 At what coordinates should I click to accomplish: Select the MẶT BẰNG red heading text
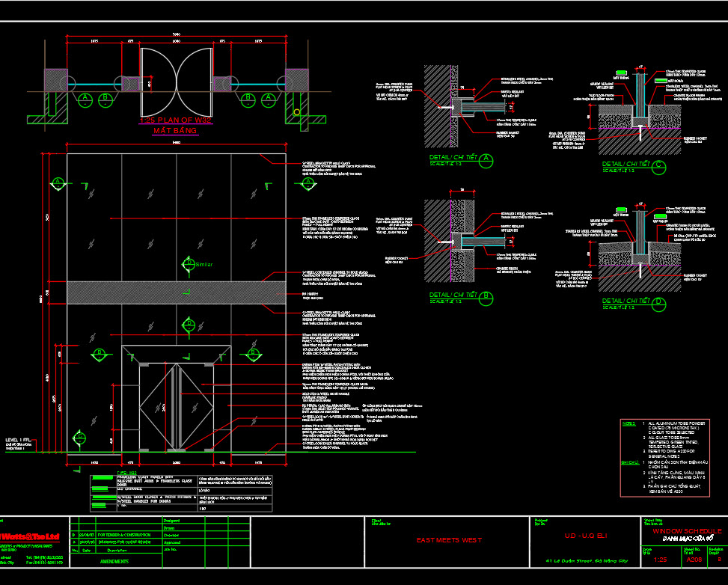coord(175,131)
